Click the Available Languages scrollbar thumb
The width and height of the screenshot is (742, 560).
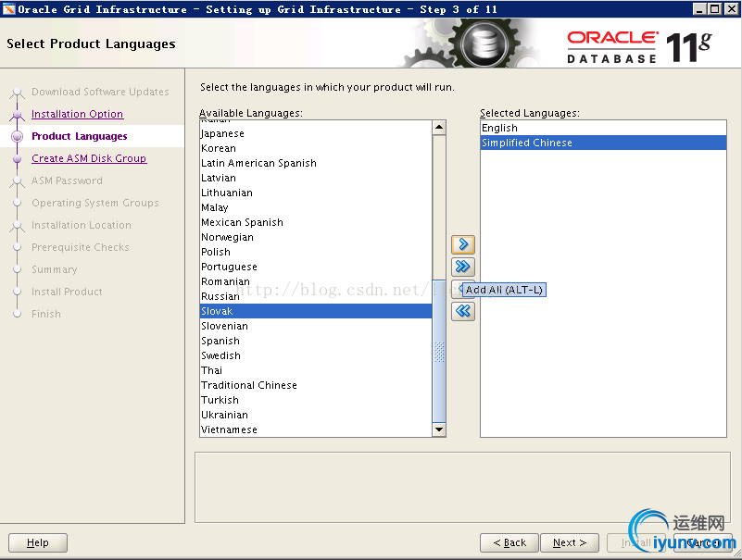point(439,350)
